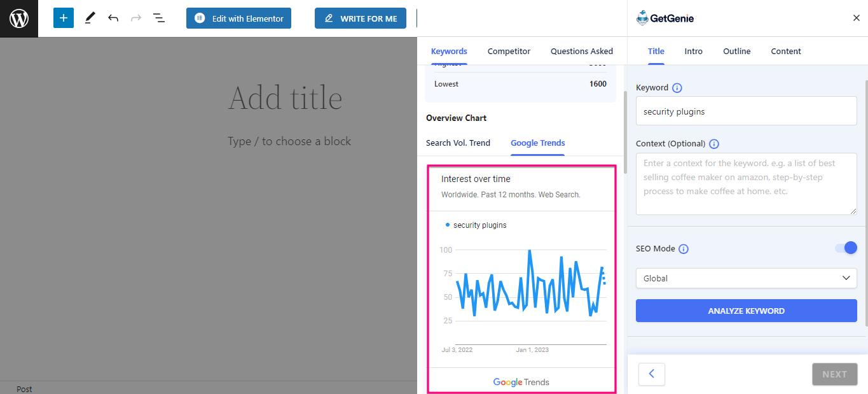Click the Keyword field containing security plugins
This screenshot has height=394, width=868.
click(747, 111)
